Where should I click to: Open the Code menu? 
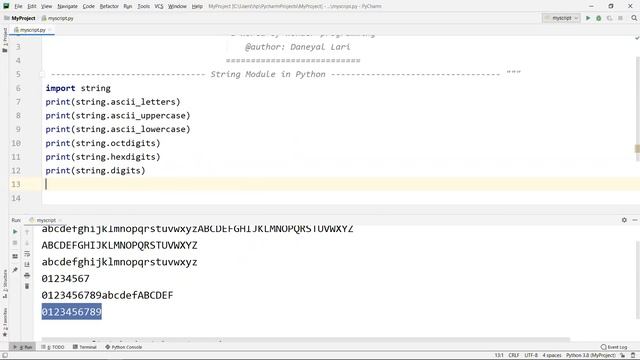(89, 6)
